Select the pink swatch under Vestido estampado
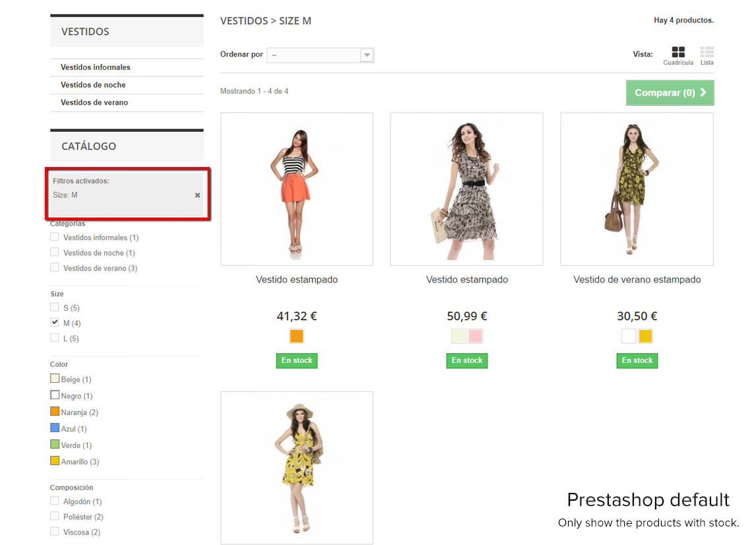The width and height of the screenshot is (756, 545). pyautogui.click(x=476, y=336)
